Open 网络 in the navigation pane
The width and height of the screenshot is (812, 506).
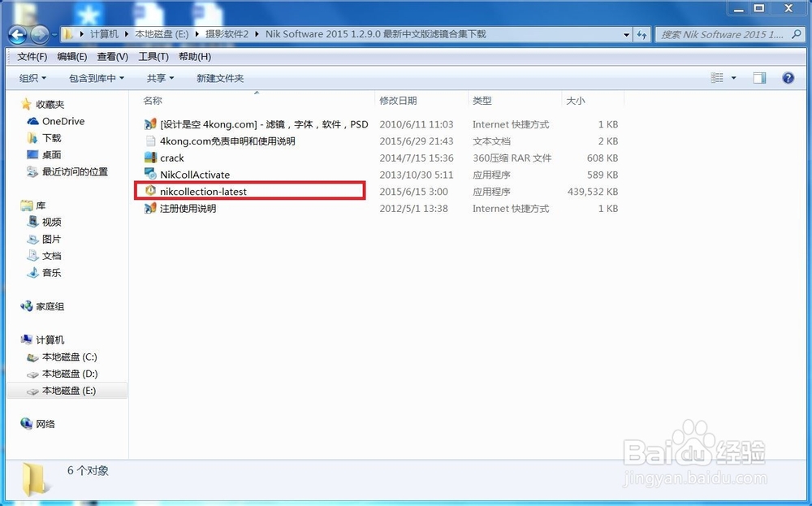(x=45, y=424)
